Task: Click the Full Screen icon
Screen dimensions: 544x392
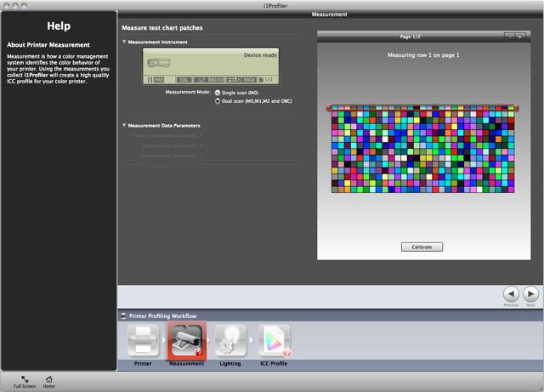Action: point(25,379)
